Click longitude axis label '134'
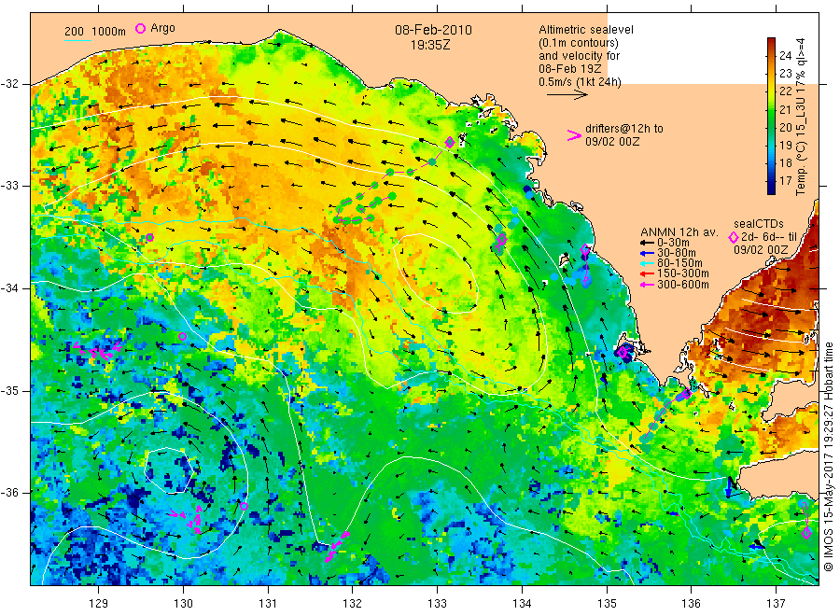Screen dimensions: 840x616 tap(522, 604)
